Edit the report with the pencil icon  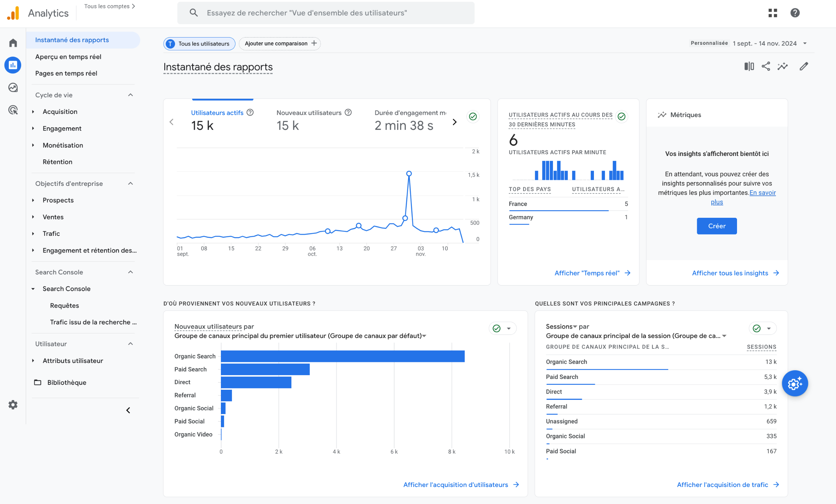804,66
